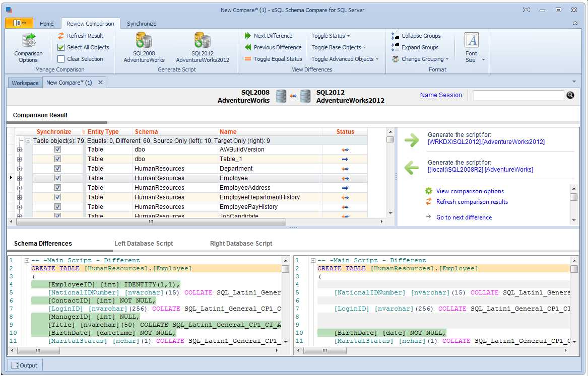Screen dimensions: 588x376
Task: Generate script for SQL2008 AdventureWorks
Action: coord(144,48)
